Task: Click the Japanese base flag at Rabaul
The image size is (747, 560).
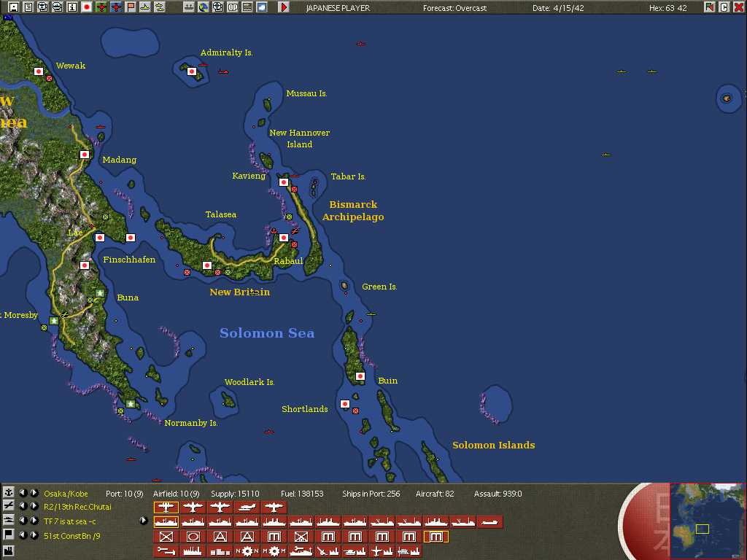Action: tap(284, 237)
